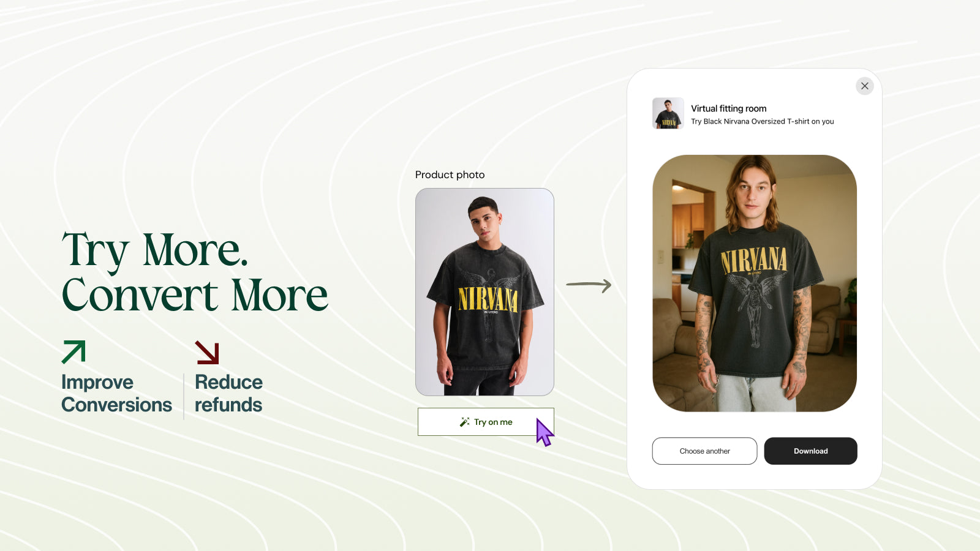Click the Product photo label
Image resolution: width=980 pixels, height=551 pixels.
point(450,174)
